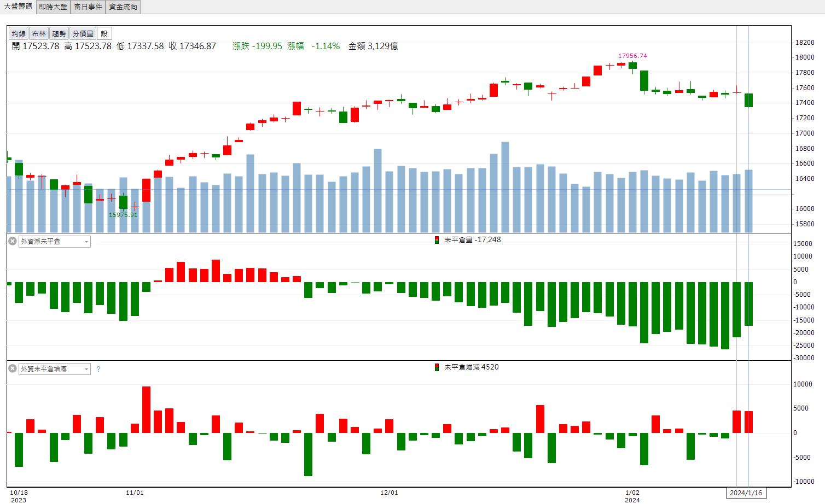The height and width of the screenshot is (504, 825).
Task: Click the tallest red bar in 未平倉增減
Action: (146, 409)
